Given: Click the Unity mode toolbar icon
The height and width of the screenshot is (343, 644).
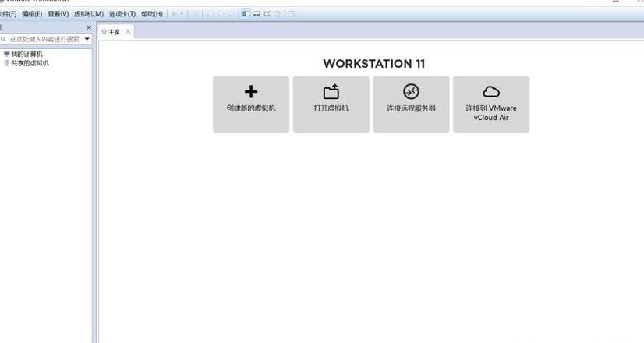Looking at the screenshot, I should pyautogui.click(x=278, y=14).
